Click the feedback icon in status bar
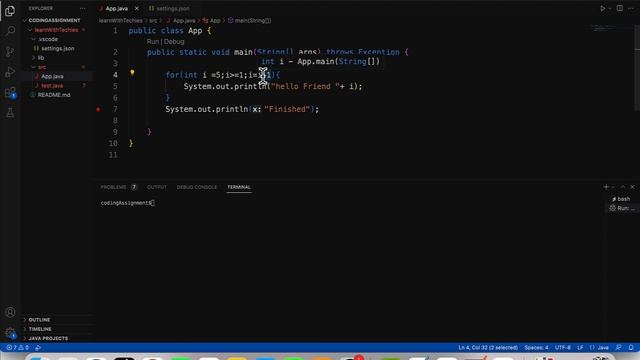Screen dimensions: 640x360 pyautogui.click(x=619, y=348)
